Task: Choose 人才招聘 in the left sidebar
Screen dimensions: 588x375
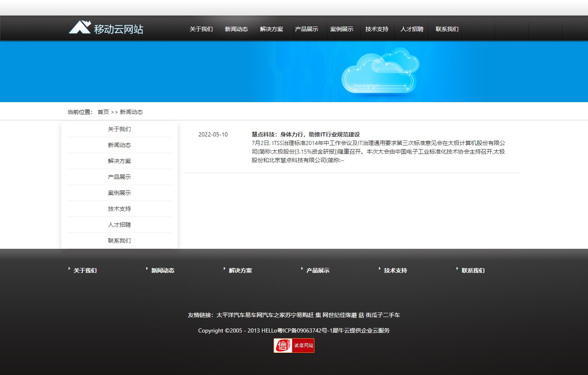Action: pyautogui.click(x=119, y=225)
